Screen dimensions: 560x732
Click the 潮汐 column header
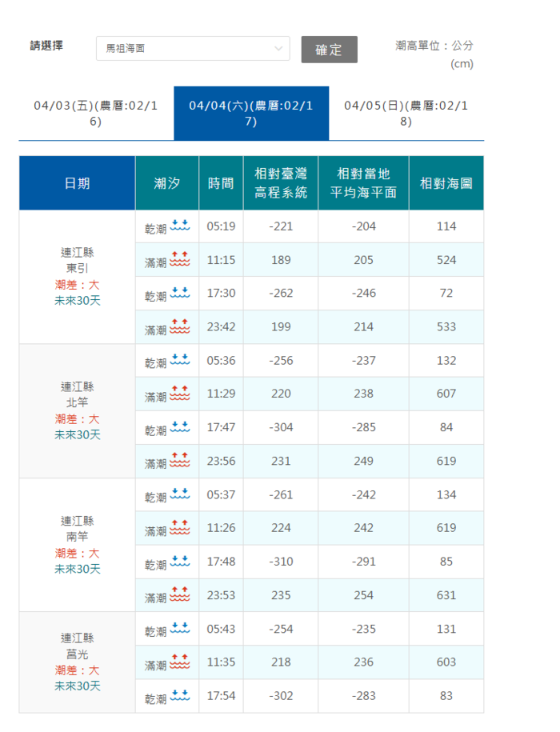[x=166, y=183]
